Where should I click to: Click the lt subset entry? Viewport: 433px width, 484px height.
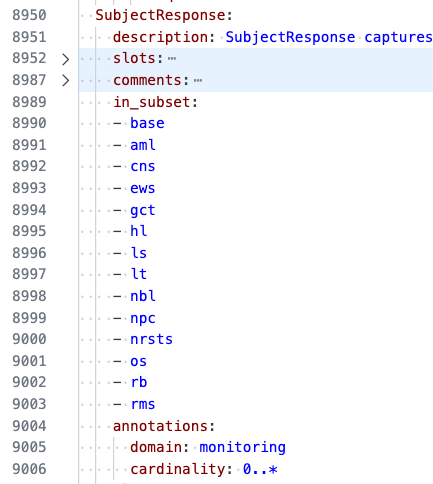click(139, 274)
